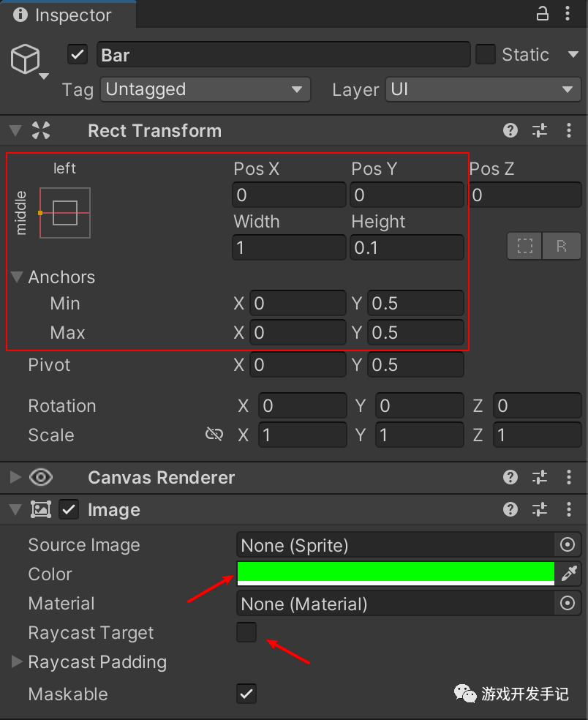Open the anchor presets box

64,213
